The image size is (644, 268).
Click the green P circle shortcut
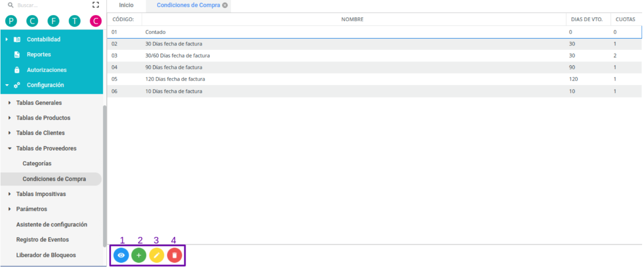[11, 21]
